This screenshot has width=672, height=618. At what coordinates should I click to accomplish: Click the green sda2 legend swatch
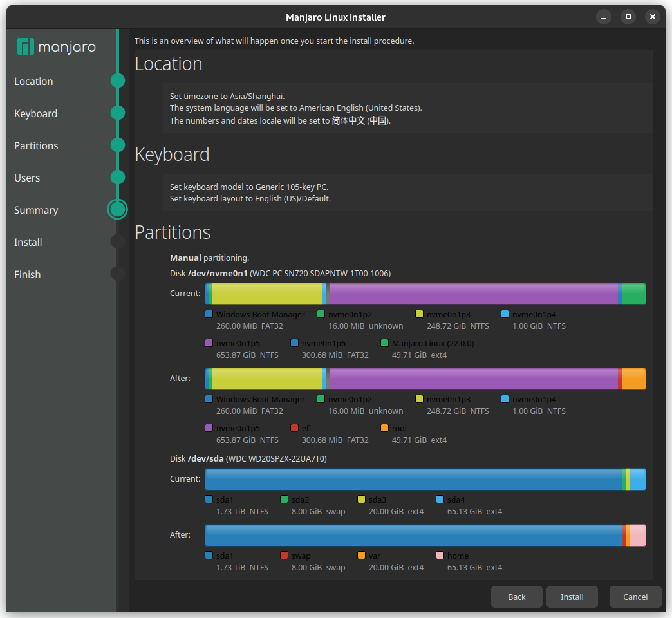click(x=284, y=500)
